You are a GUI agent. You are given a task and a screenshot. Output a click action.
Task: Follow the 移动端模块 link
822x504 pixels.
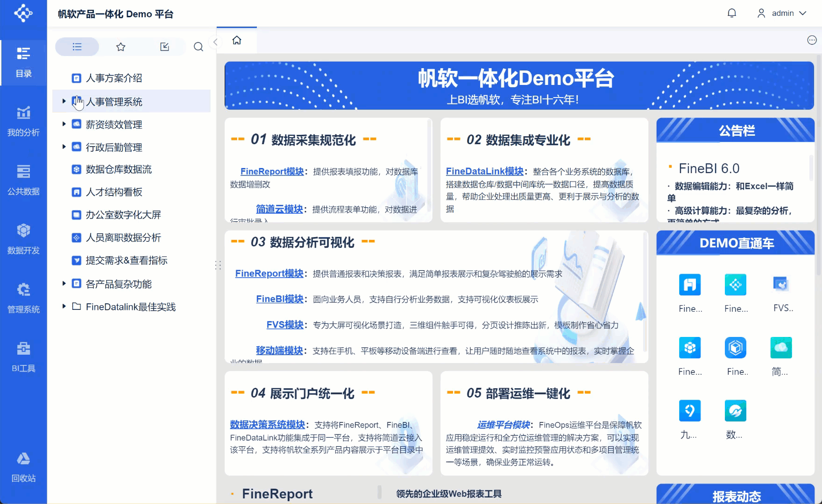(x=279, y=350)
